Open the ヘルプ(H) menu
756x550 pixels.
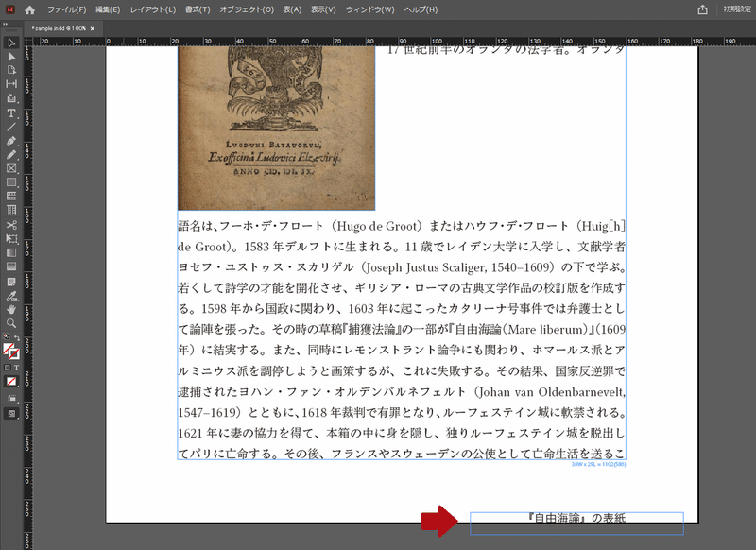(x=421, y=9)
